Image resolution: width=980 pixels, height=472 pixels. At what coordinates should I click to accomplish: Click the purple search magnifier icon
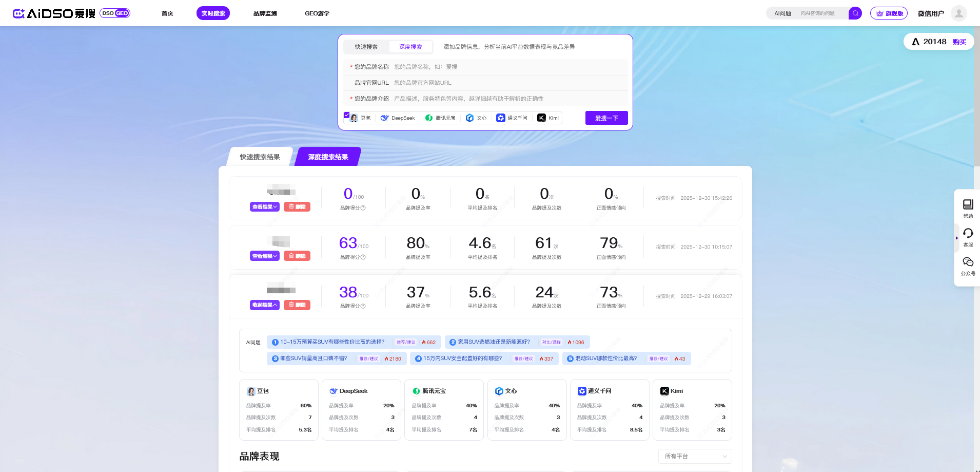pyautogui.click(x=855, y=13)
